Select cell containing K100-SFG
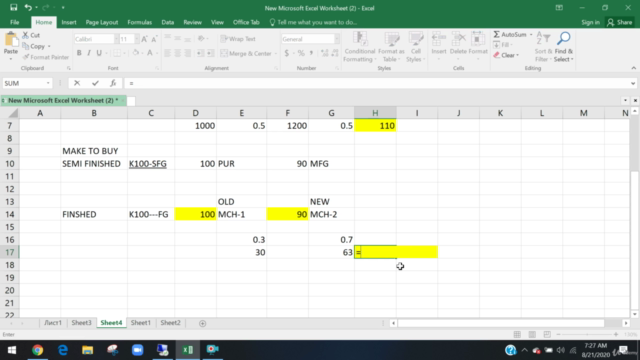The image size is (640, 360). click(151, 164)
